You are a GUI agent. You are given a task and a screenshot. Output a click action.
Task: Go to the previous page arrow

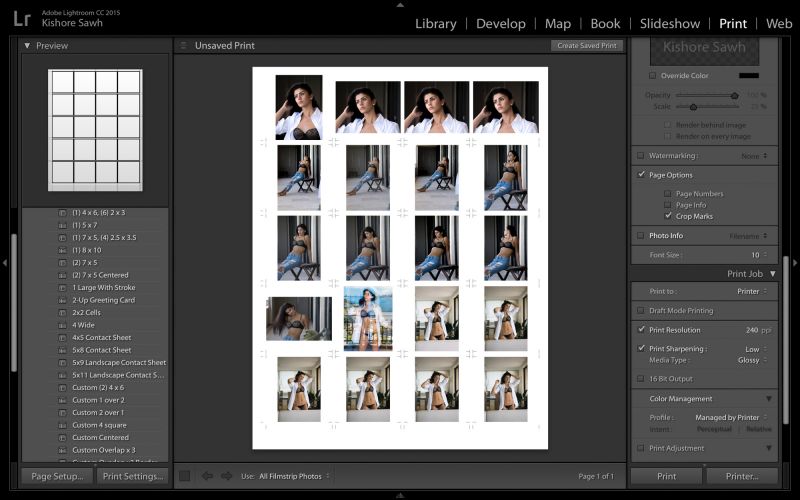pyautogui.click(x=207, y=476)
